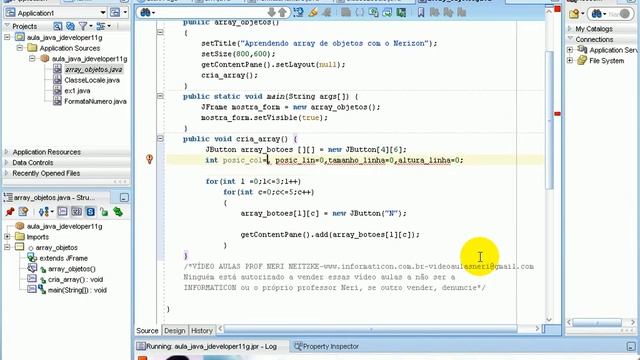Open the Projects navigator display options dropdown
The height and width of the screenshot is (360, 640).
coord(102,26)
